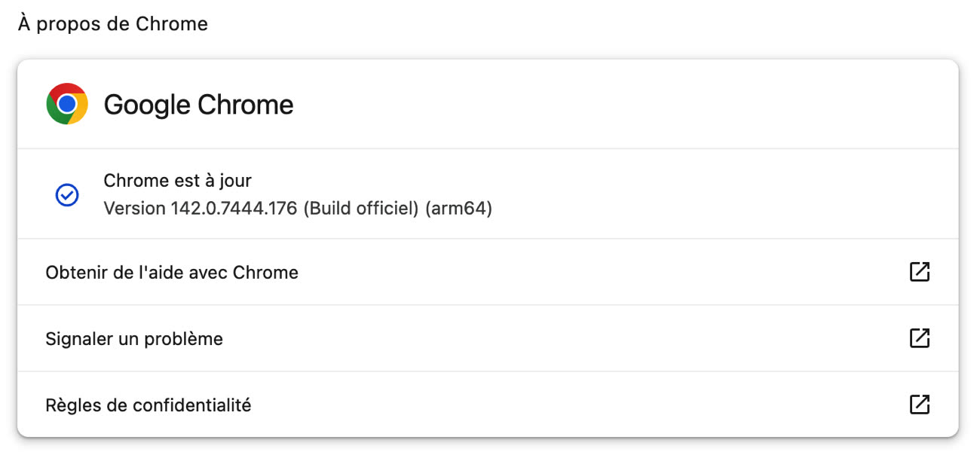The image size is (980, 455).
Task: Click the "À propos de Chrome" page heading
Action: point(113,24)
